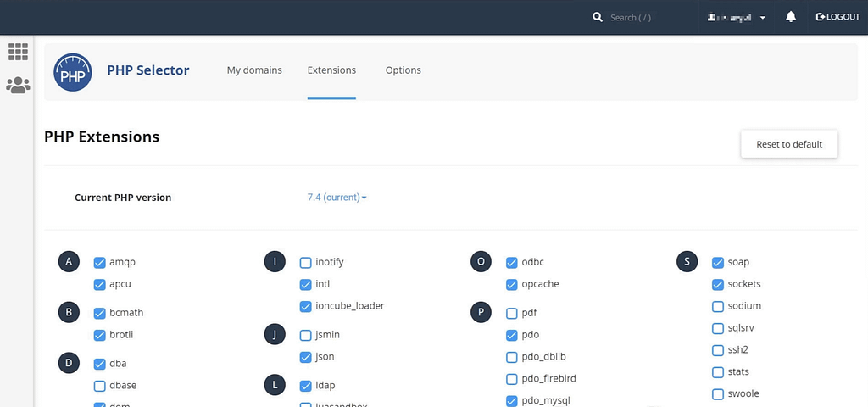Jump to letter S extensions badge

(687, 262)
